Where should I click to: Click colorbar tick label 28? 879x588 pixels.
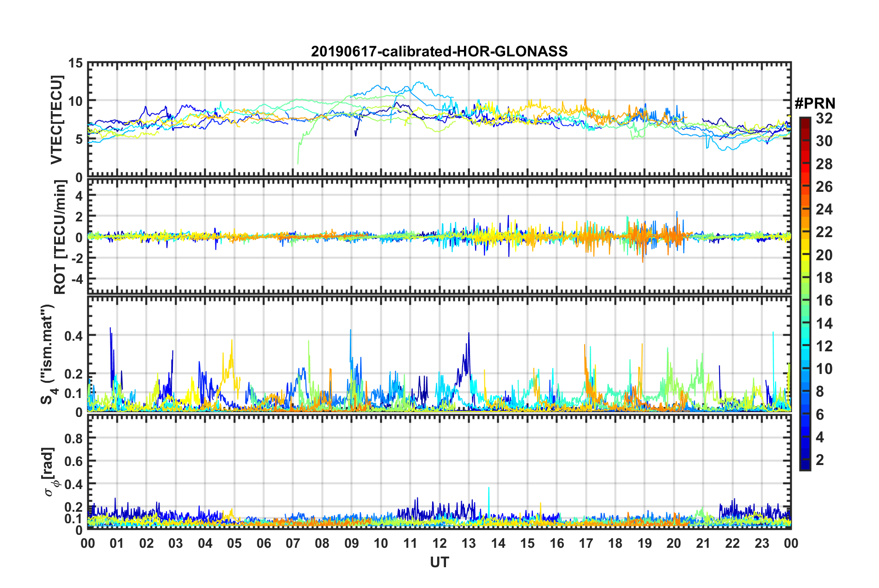coord(824,164)
